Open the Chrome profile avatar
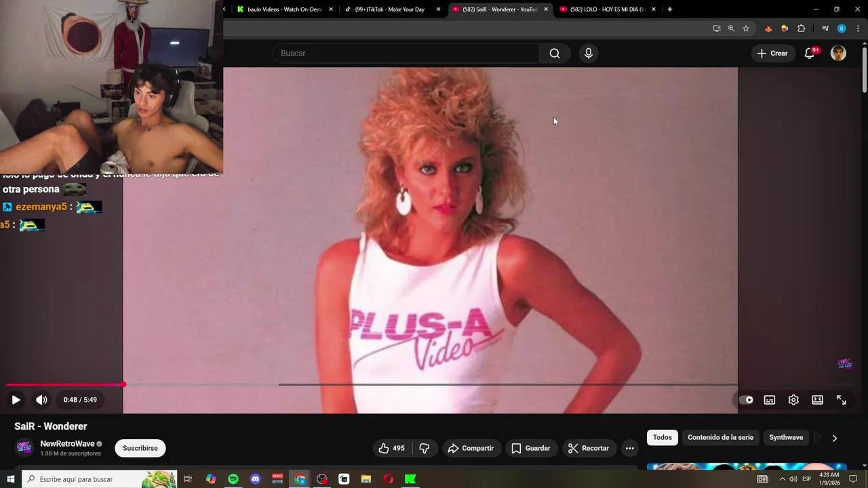This screenshot has height=488, width=868. point(842,28)
